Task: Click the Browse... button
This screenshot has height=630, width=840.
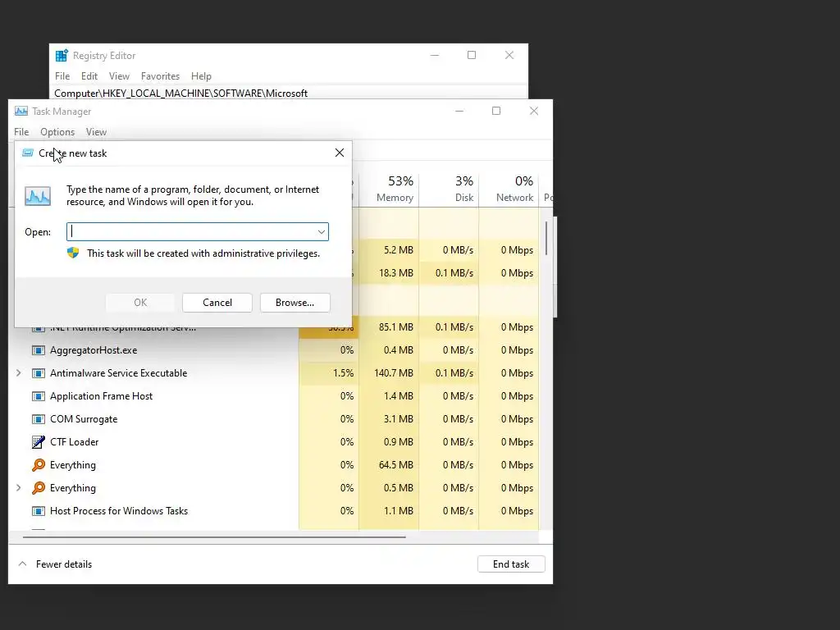Action: 294,303
